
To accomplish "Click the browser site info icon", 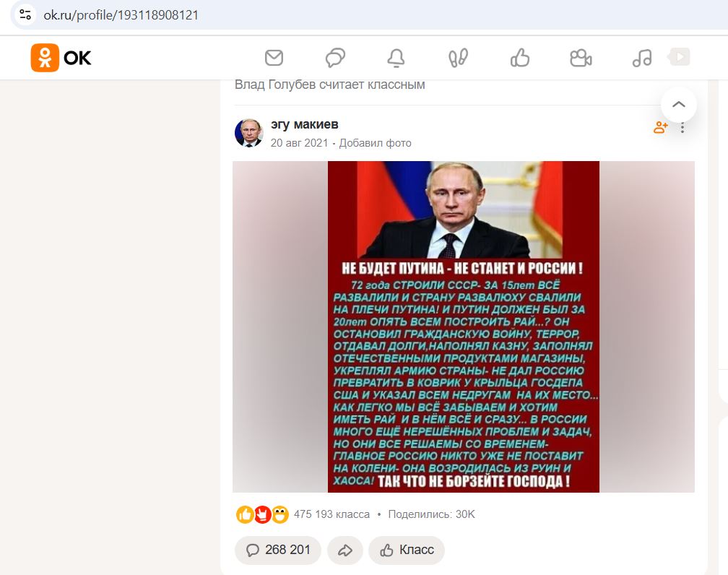I will (25, 15).
